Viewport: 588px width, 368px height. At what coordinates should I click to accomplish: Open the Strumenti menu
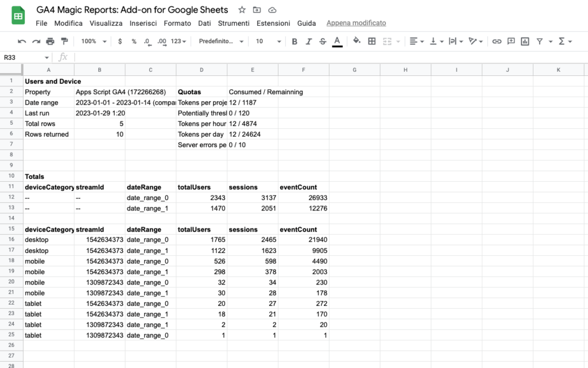point(234,23)
